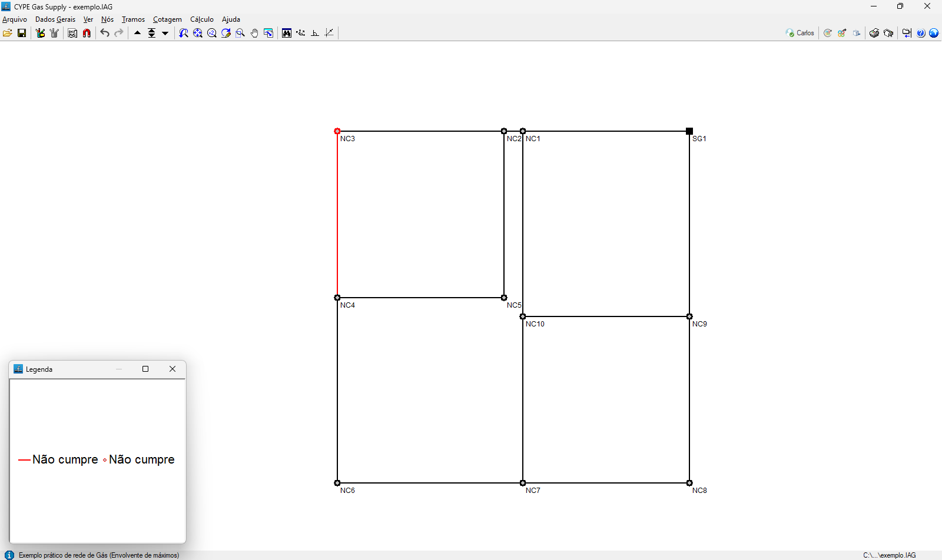Select node NC8 on the network

tap(689, 483)
